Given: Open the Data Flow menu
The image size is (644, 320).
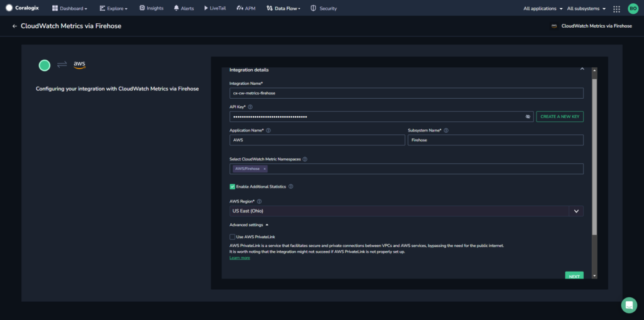Looking at the screenshot, I should tap(283, 8).
